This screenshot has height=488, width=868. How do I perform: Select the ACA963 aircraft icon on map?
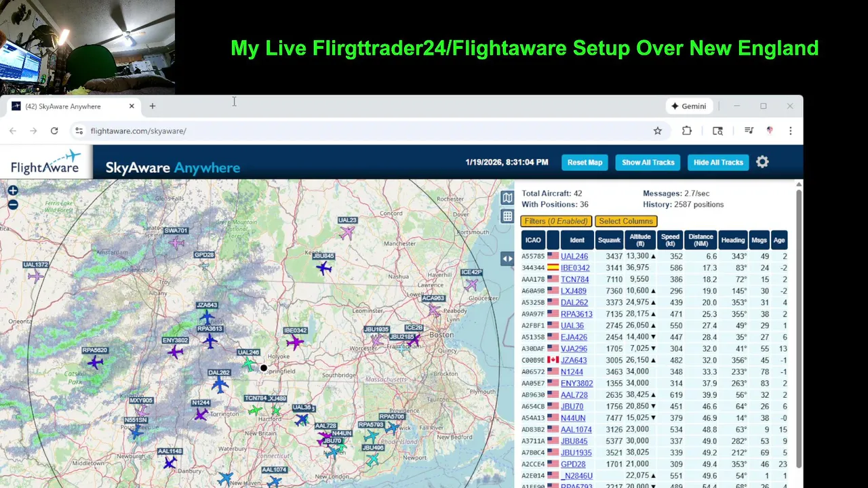click(x=434, y=310)
